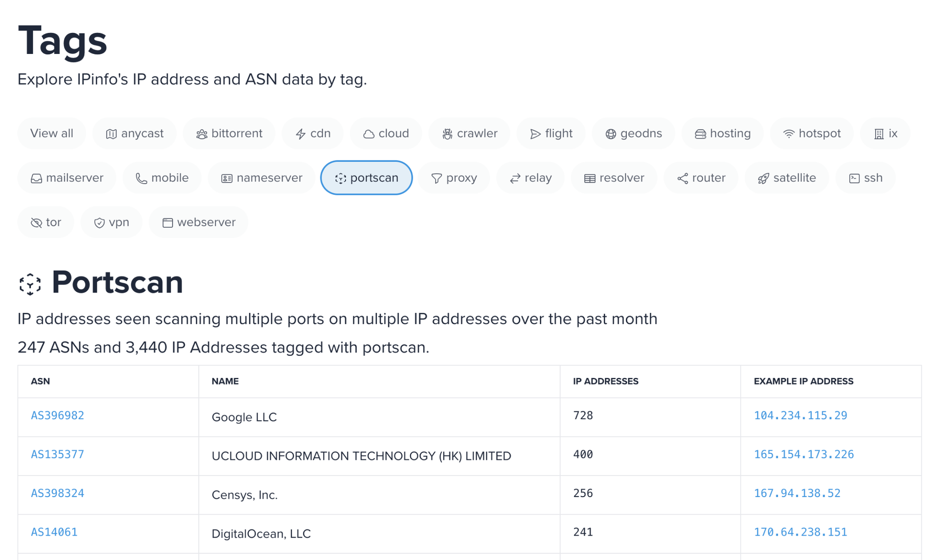Click the cdn lightning bolt icon
The width and height of the screenshot is (939, 560).
tap(300, 134)
